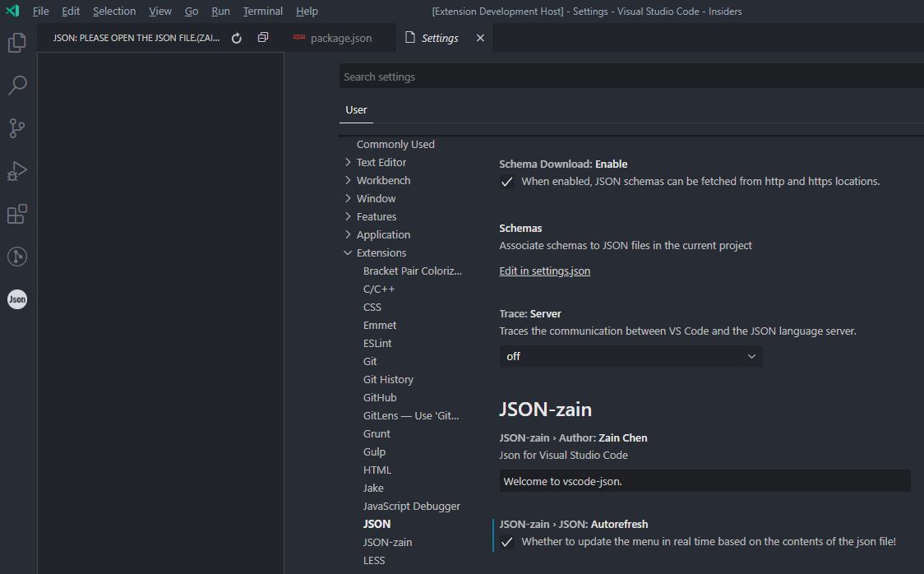Select LESS in settings tree

[373, 561]
